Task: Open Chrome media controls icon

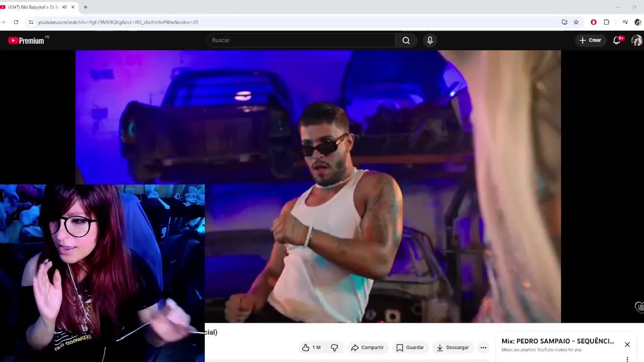Action: pyautogui.click(x=625, y=22)
